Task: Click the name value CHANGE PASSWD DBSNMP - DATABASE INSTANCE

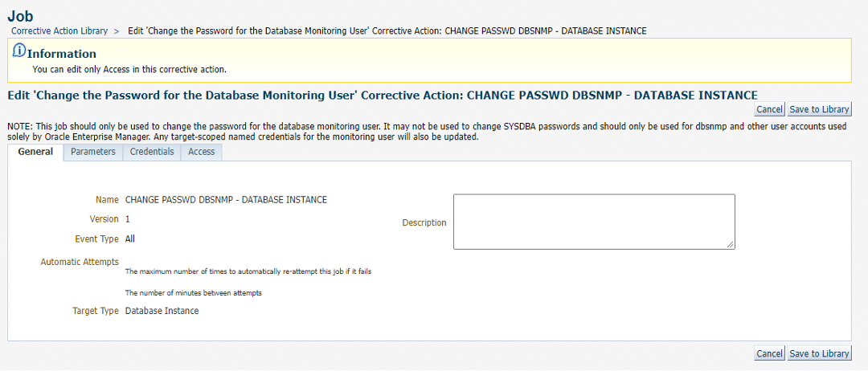Action: pyautogui.click(x=226, y=200)
